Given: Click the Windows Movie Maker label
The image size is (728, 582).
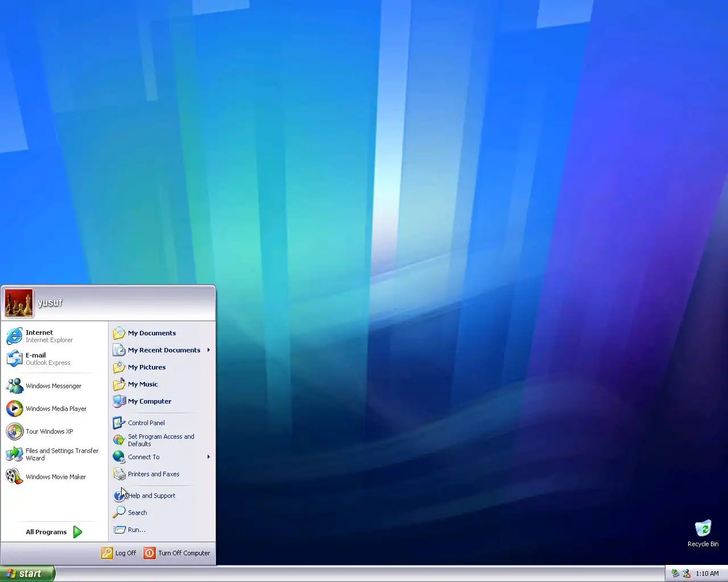Looking at the screenshot, I should (x=56, y=477).
